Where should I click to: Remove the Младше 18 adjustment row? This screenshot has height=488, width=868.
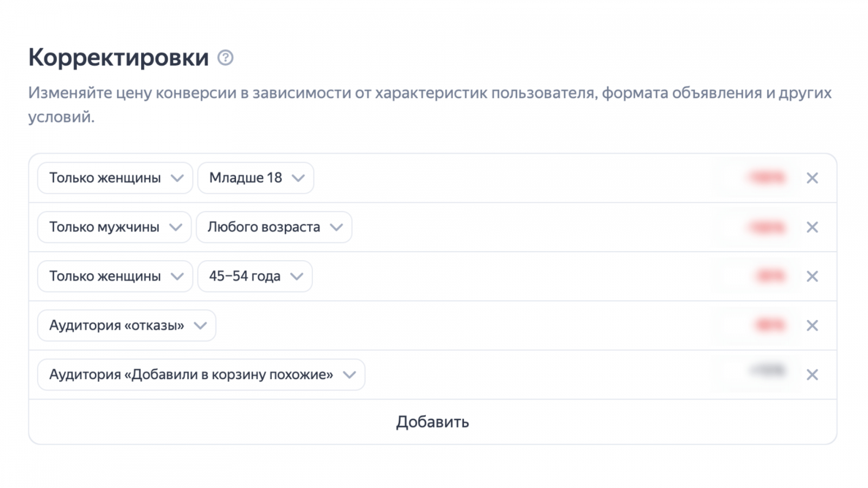click(812, 178)
